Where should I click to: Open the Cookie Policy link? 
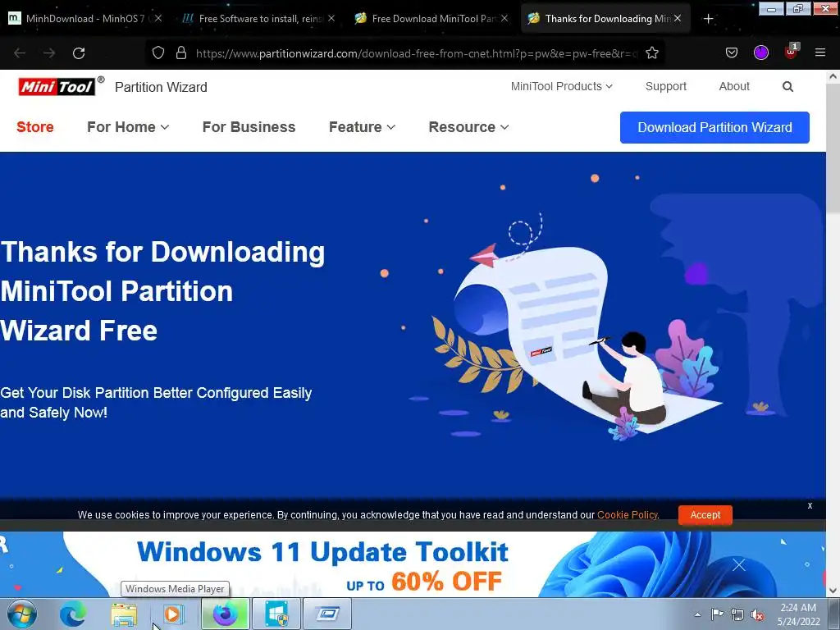pos(628,515)
